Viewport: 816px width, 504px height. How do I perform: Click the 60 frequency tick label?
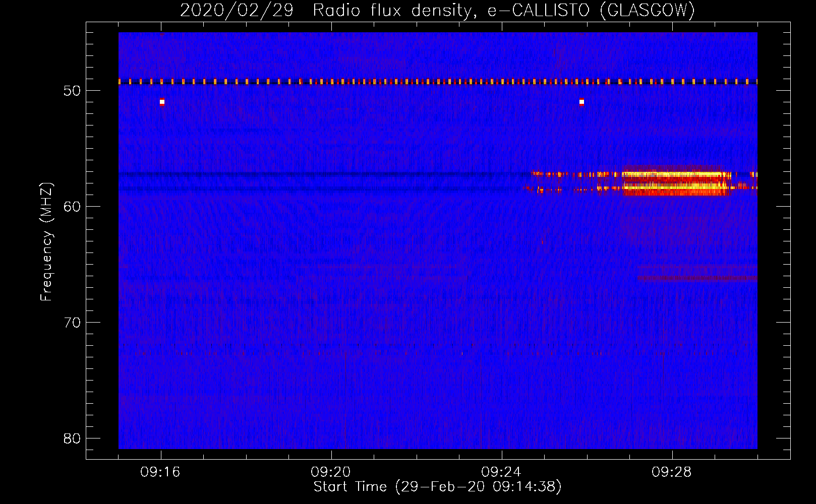[72, 207]
